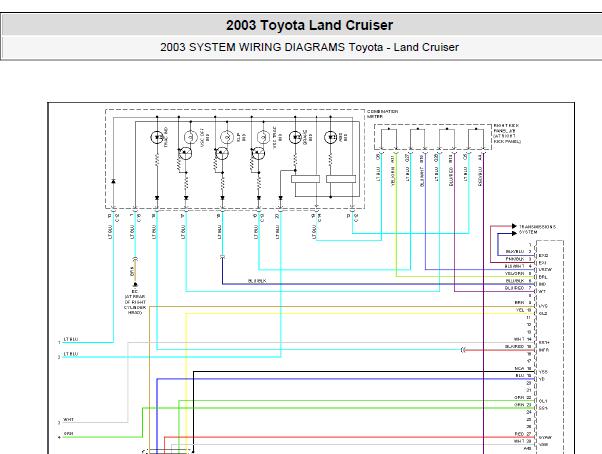Click the WHT pin 14 label
Screen dimensions: 602x454
click(519, 339)
